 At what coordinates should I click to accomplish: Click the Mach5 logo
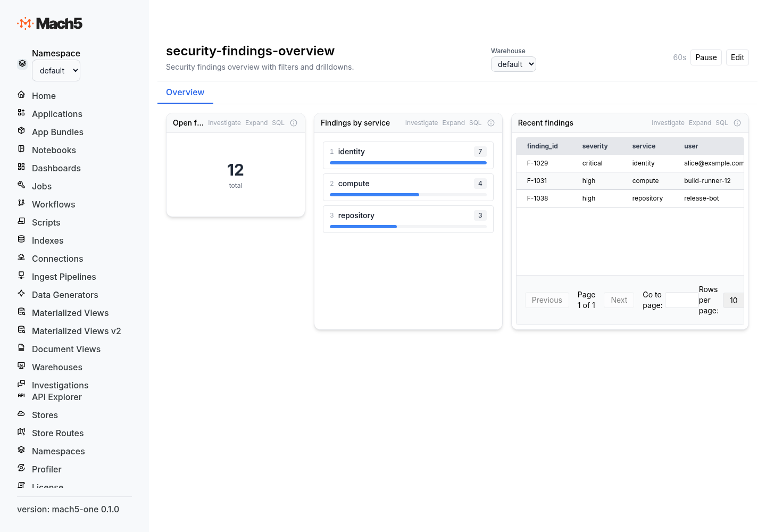click(x=49, y=23)
